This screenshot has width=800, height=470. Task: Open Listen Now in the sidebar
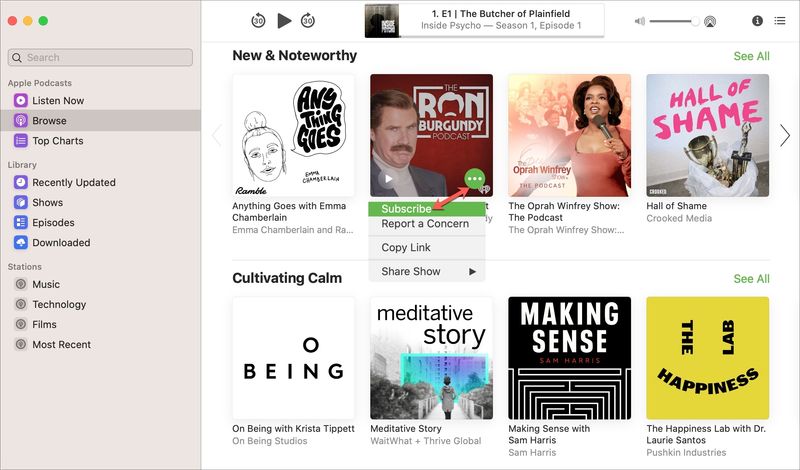pos(100,101)
